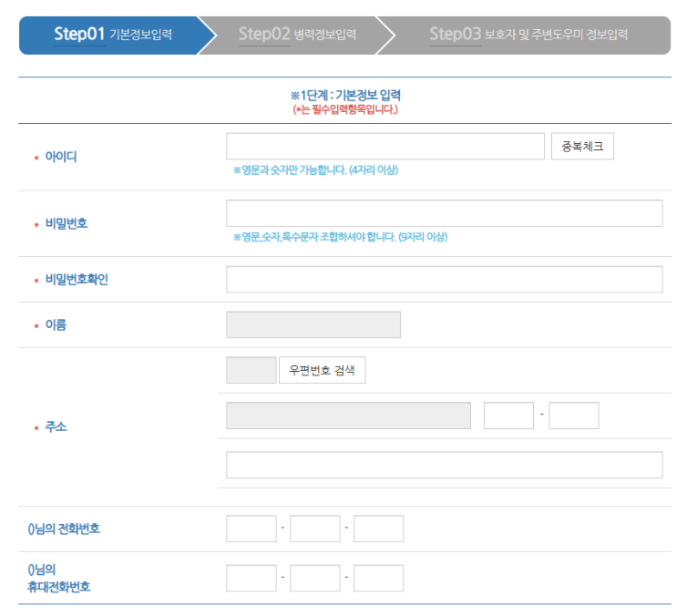
Task: Click the detailed address field in 주소 row
Action: point(445,465)
